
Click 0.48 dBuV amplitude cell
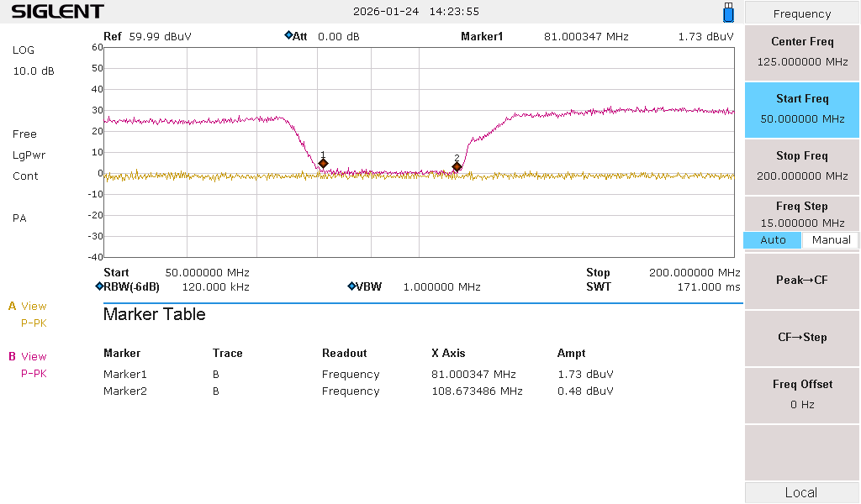585,391
